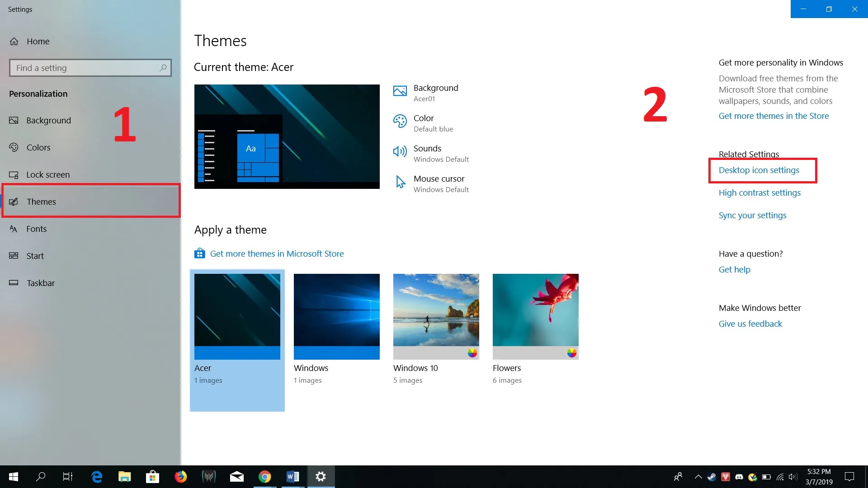Click the Color palette icon for Default blue
Screen dimensions: 868x488
400,122
